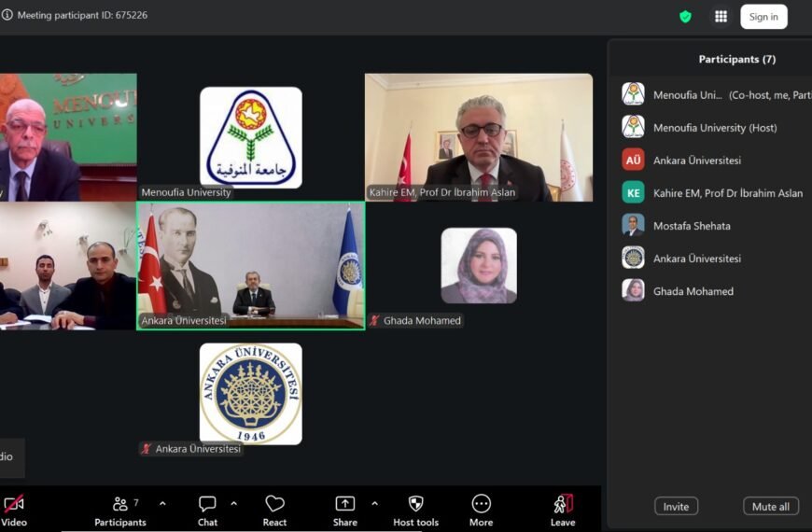Image resolution: width=812 pixels, height=532 pixels.
Task: Click the Sign in button
Action: pyautogui.click(x=763, y=17)
